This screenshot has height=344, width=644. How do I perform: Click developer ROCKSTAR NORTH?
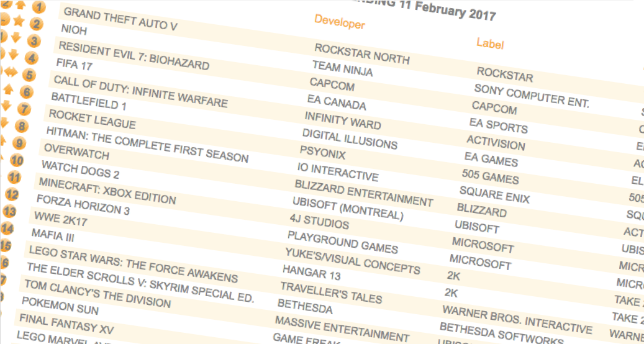tap(362, 54)
